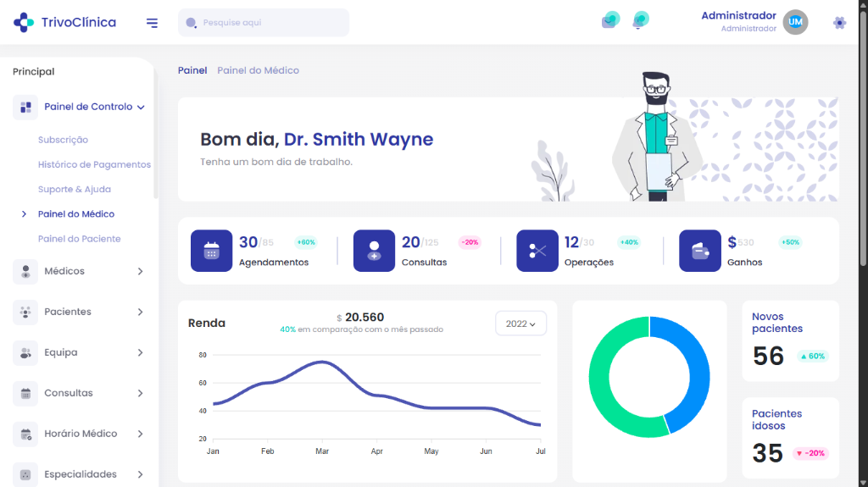Open Histórico de Pagamentos menu item
Screen dimensions: 868x487
point(94,164)
